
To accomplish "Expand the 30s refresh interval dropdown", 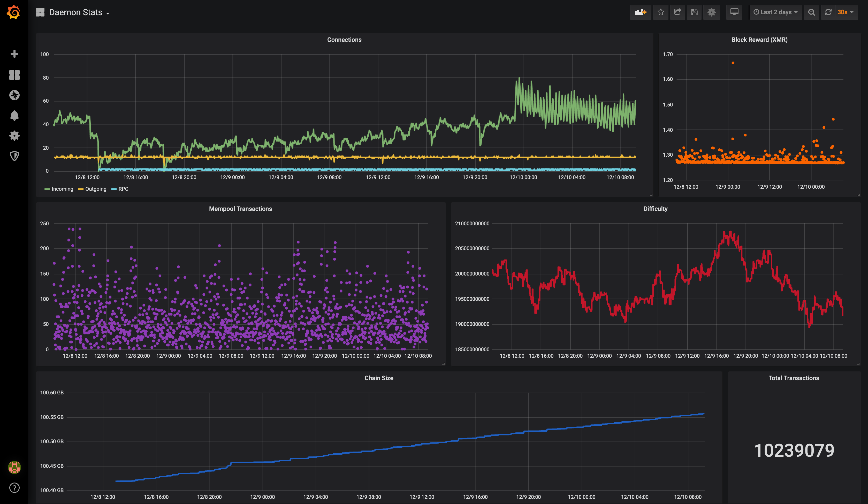I will coord(845,12).
